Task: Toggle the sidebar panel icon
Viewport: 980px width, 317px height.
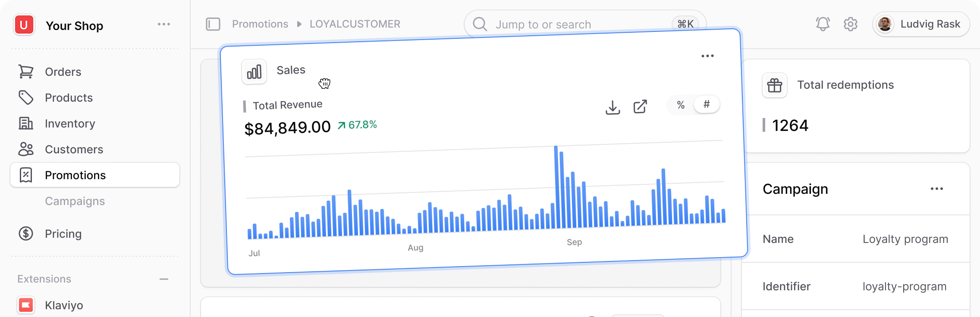Action: coord(213,24)
